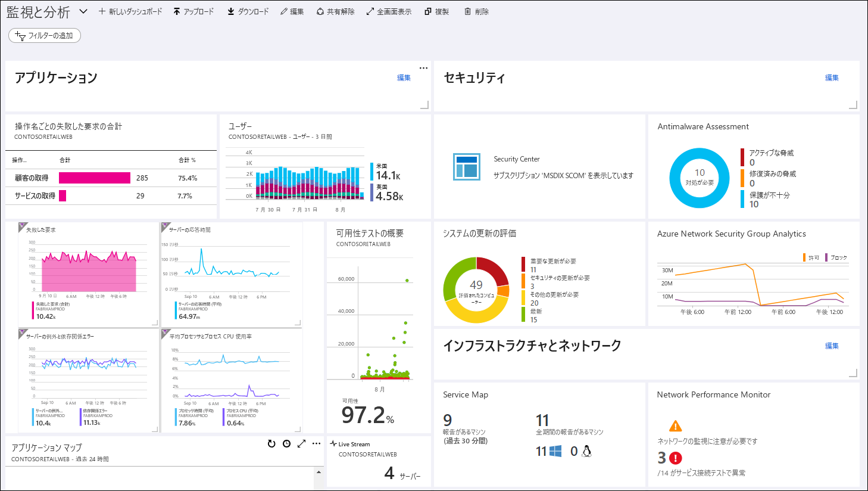The width and height of the screenshot is (868, 491).
Task: Open the Service Map tile title
Action: [466, 394]
